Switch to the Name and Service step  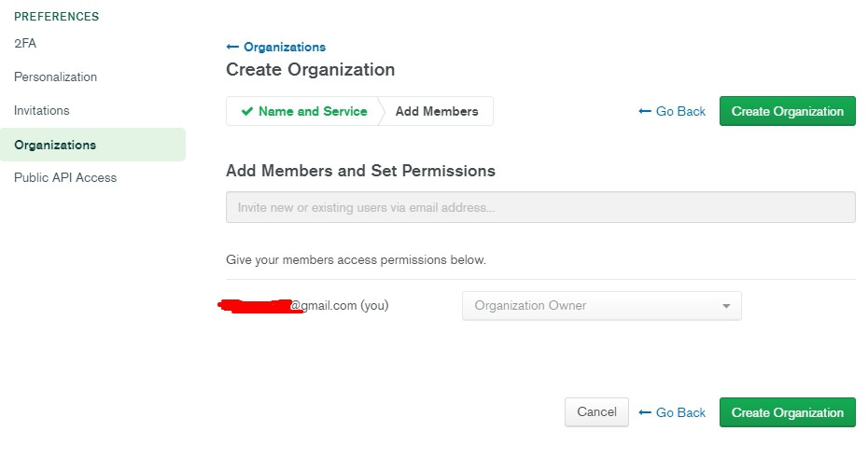tap(312, 111)
